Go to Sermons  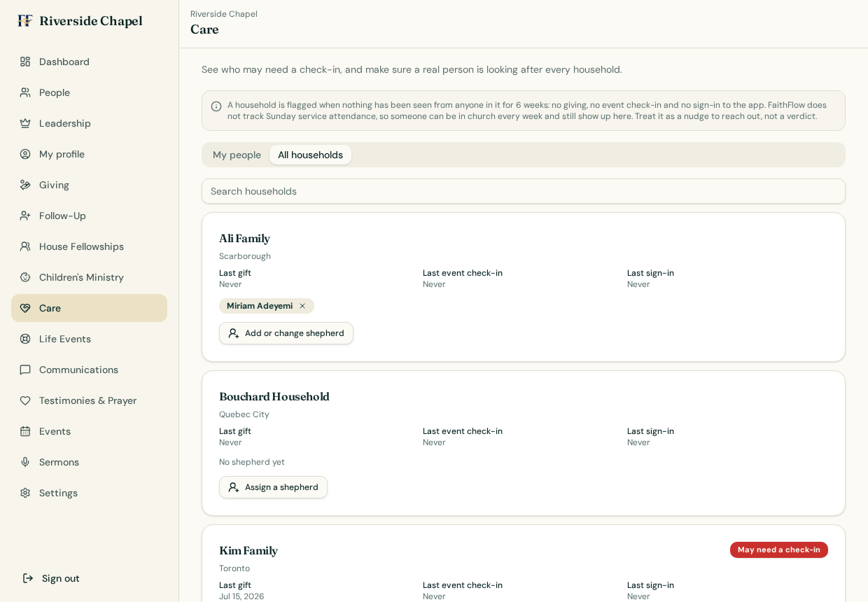89,462
